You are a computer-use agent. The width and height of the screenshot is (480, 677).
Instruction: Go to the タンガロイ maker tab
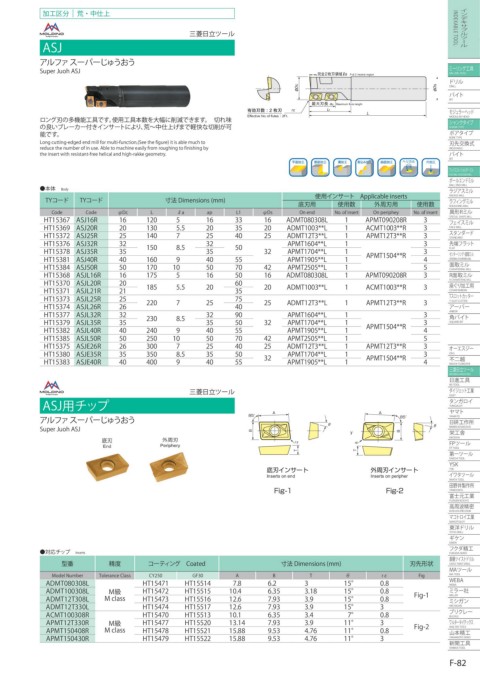[464, 402]
